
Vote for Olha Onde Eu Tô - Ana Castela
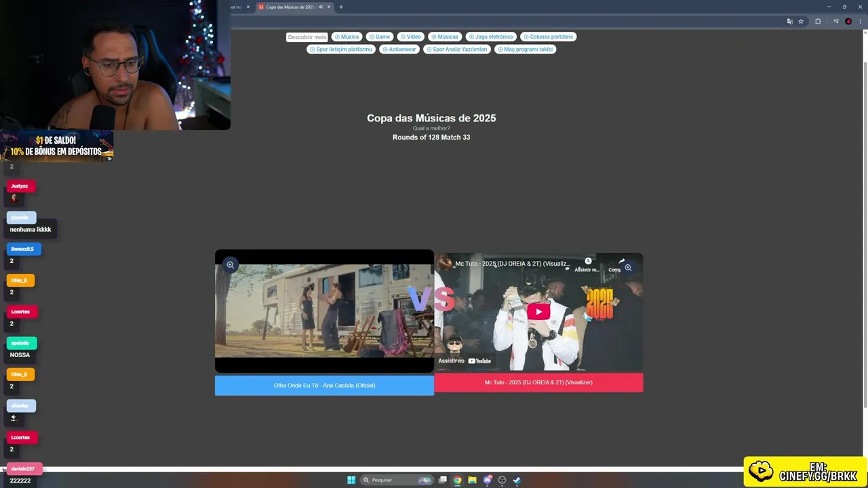[x=324, y=385]
